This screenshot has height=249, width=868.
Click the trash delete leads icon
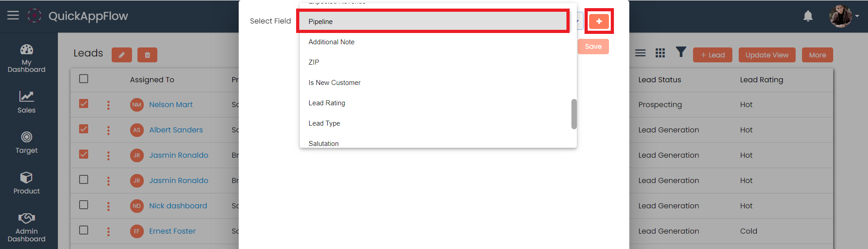coord(147,55)
